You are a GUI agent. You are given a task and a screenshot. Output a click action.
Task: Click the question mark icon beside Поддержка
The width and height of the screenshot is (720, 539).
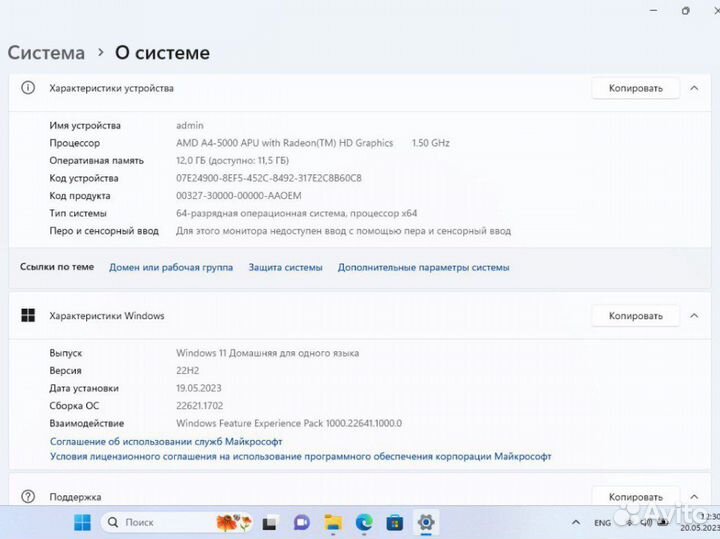coord(28,496)
